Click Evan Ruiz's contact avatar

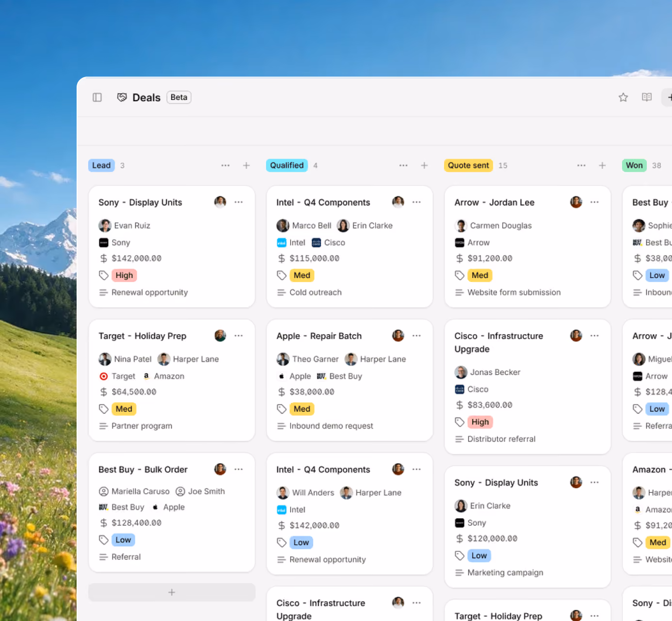coord(105,226)
